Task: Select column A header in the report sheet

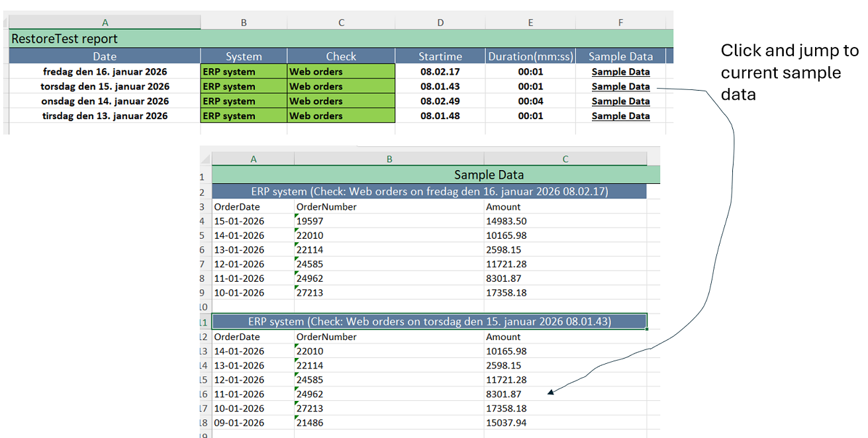Action: coord(104,22)
